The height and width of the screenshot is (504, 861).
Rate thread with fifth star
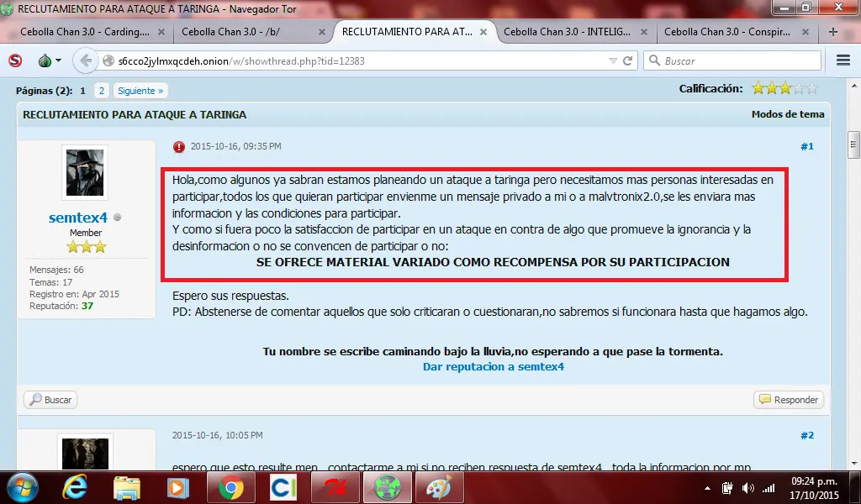[812, 87]
